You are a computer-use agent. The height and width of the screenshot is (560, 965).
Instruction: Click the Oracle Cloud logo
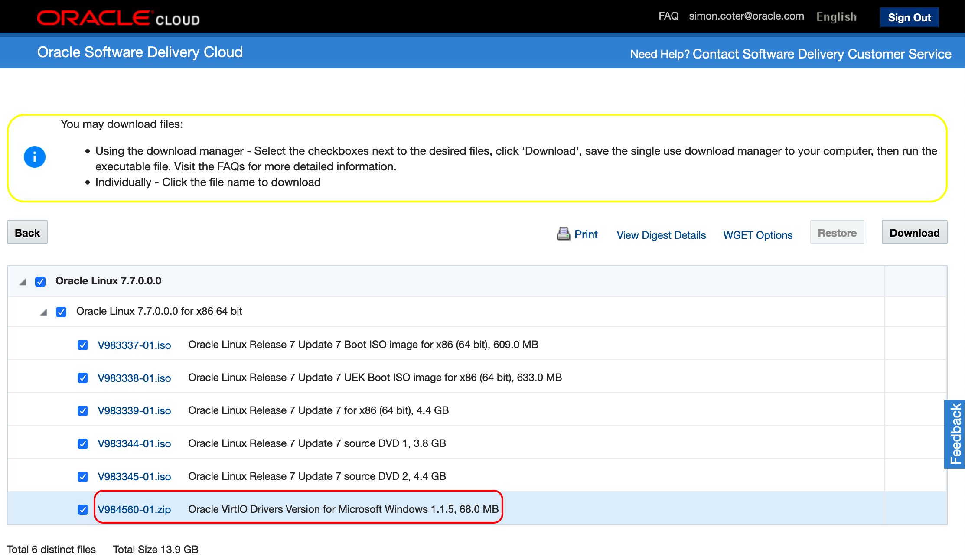click(118, 18)
